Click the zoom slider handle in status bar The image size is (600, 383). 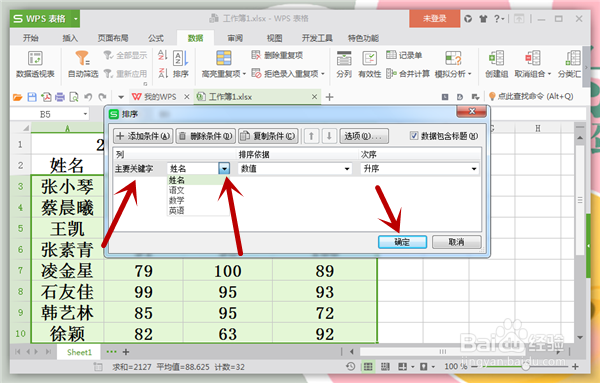526,367
